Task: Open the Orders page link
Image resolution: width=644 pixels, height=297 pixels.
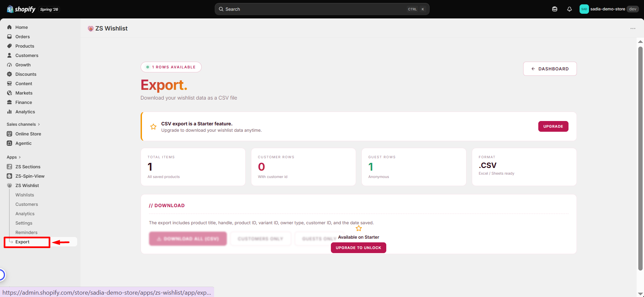Action: coord(22,37)
